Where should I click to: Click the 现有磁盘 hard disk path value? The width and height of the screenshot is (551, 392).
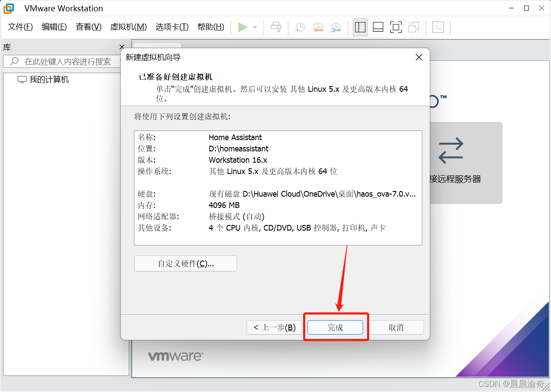[312, 194]
